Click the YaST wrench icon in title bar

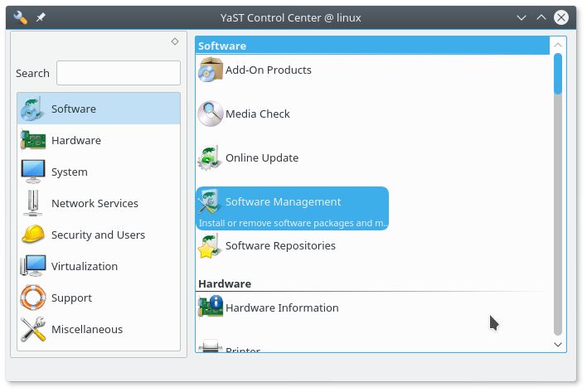tap(20, 17)
